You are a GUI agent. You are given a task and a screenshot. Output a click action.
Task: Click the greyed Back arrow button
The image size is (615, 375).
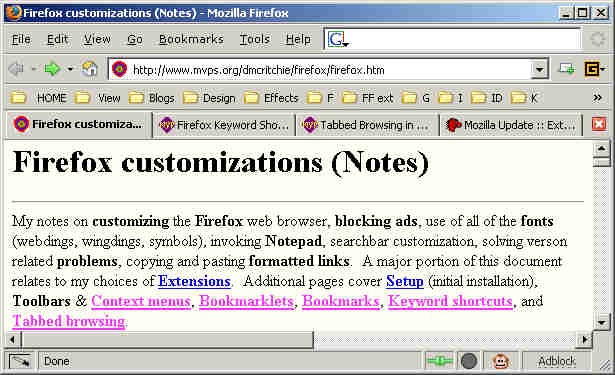[16, 69]
